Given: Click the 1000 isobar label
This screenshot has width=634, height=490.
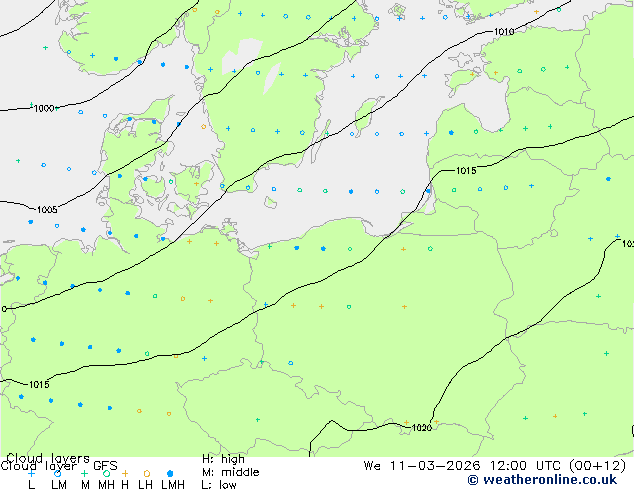Looking at the screenshot, I should point(44,108).
